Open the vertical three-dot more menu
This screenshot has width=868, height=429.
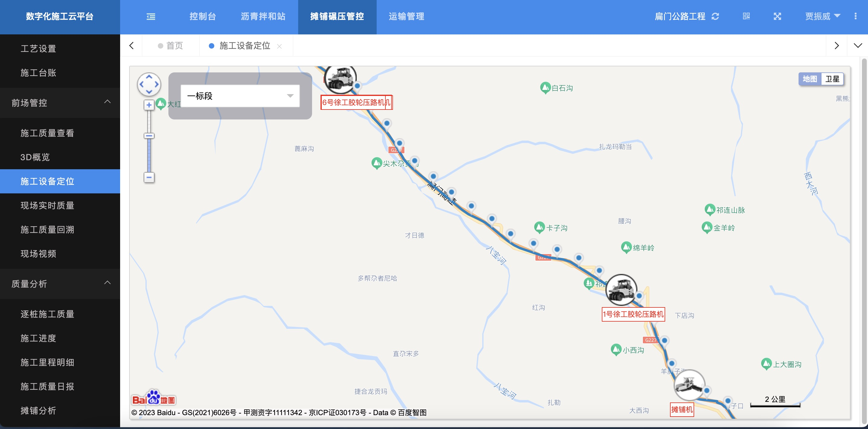[x=855, y=16]
